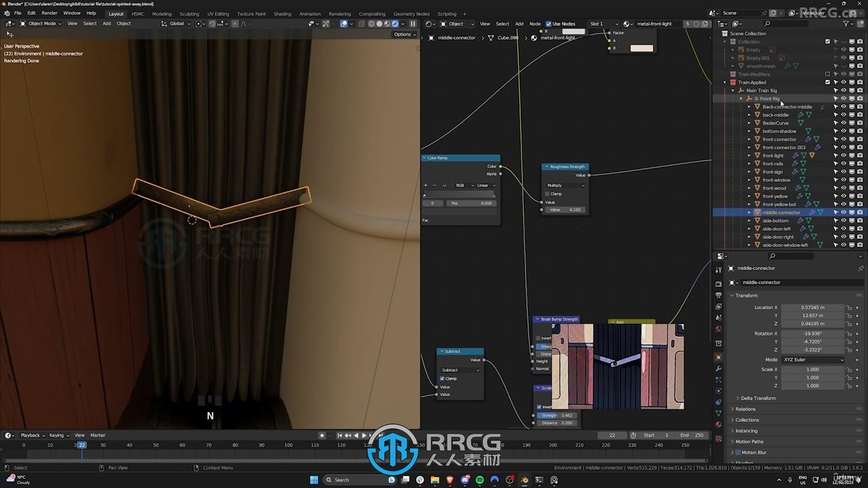Click the pin icon in properties header
The image size is (868, 488).
click(x=861, y=268)
